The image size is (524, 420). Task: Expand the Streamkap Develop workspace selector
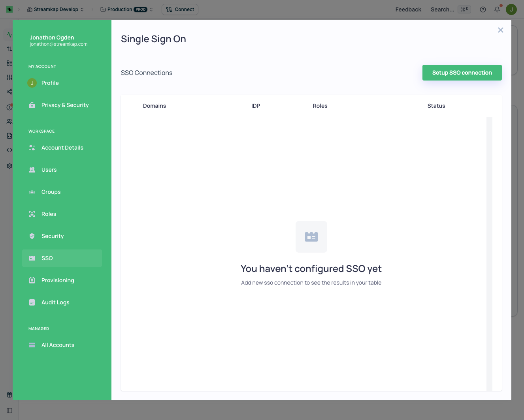click(55, 9)
